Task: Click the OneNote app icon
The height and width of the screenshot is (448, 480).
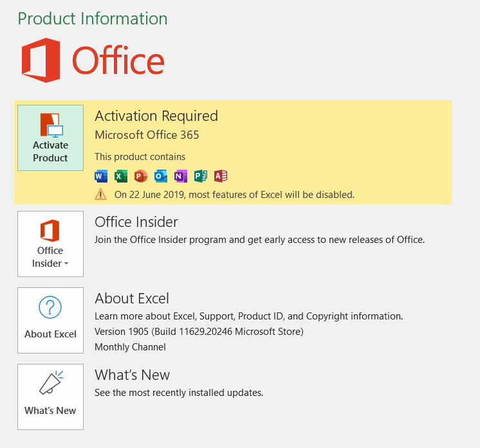Action: (x=181, y=176)
